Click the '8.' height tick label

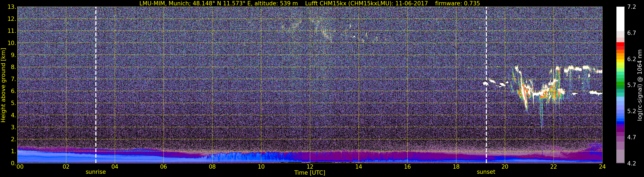pos(13,67)
